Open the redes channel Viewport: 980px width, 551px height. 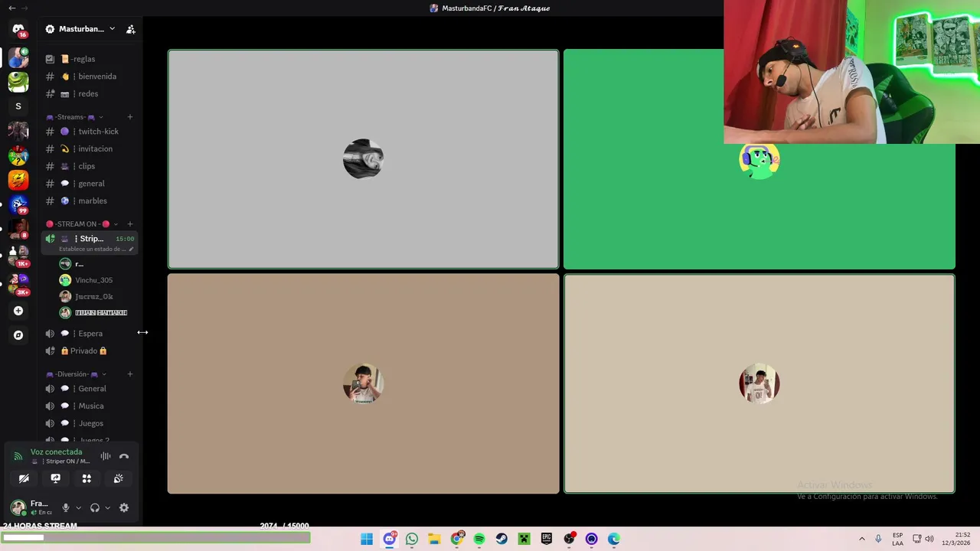[x=90, y=93]
